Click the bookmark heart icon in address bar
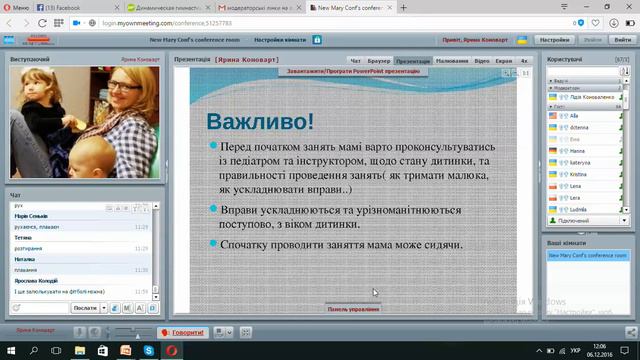Viewport: 640px width, 360px height. click(x=596, y=23)
